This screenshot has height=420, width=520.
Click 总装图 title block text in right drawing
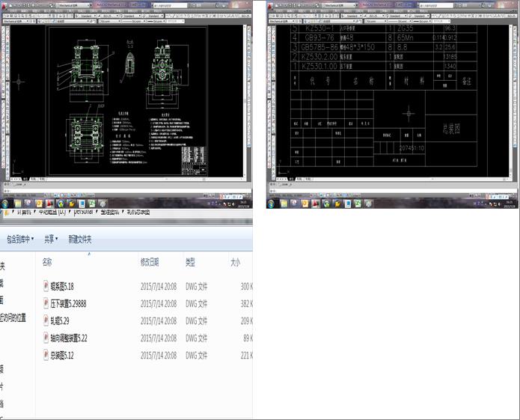pos(451,128)
